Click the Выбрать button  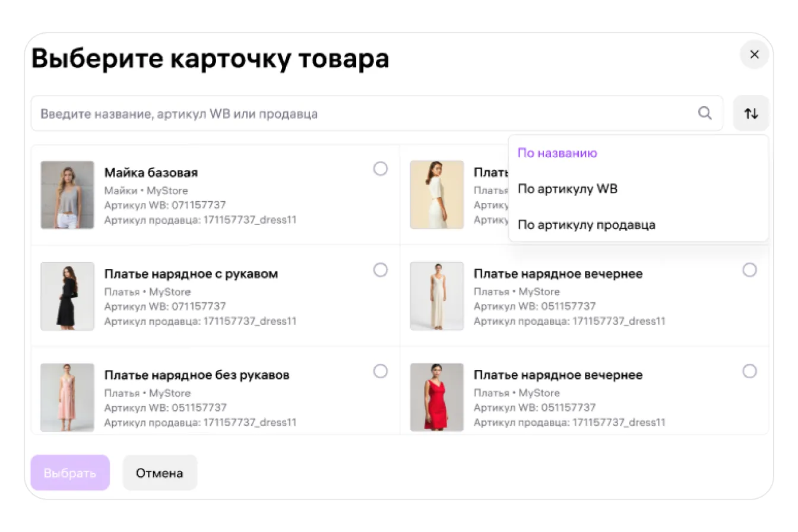(x=70, y=473)
